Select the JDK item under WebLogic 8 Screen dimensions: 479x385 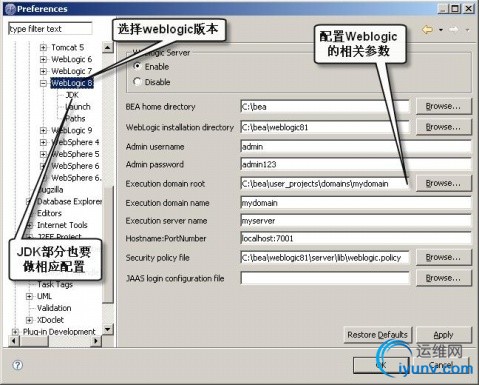click(x=72, y=95)
